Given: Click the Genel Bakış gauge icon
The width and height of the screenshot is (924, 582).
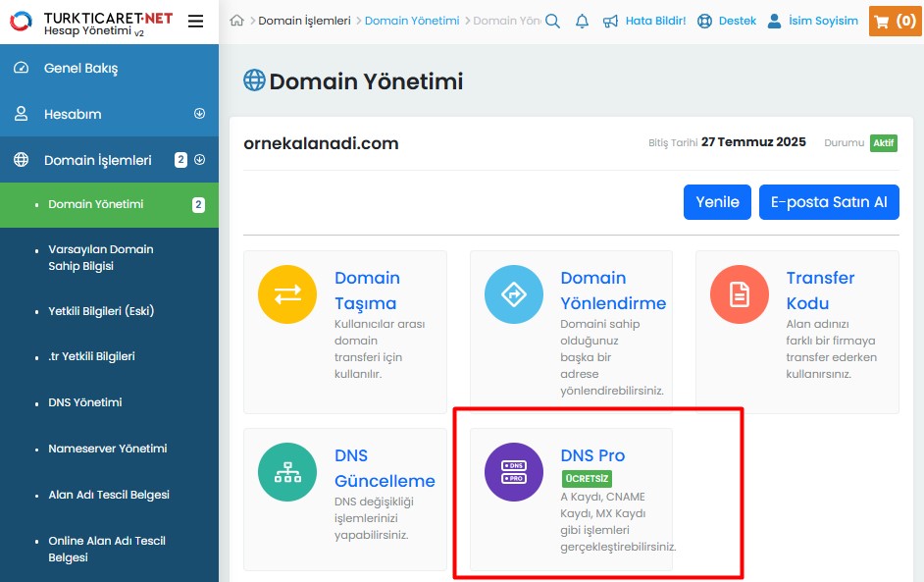Looking at the screenshot, I should [x=22, y=68].
